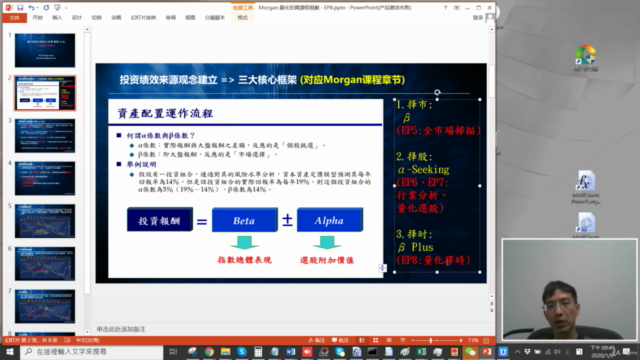Open Calculator from taskbar
This screenshot has height=360, width=640.
click(258, 351)
